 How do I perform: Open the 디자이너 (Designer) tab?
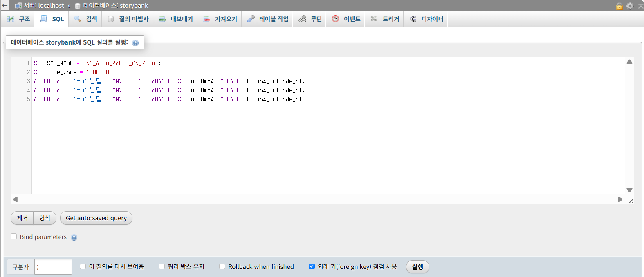426,19
